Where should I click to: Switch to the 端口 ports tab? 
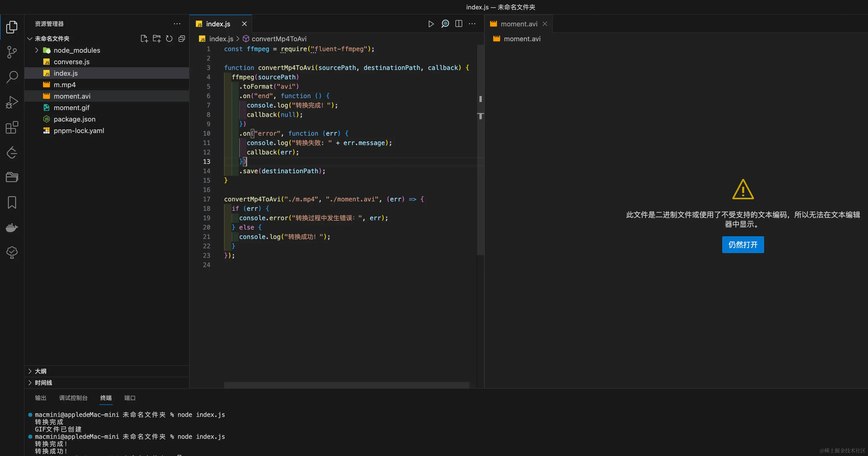point(130,398)
